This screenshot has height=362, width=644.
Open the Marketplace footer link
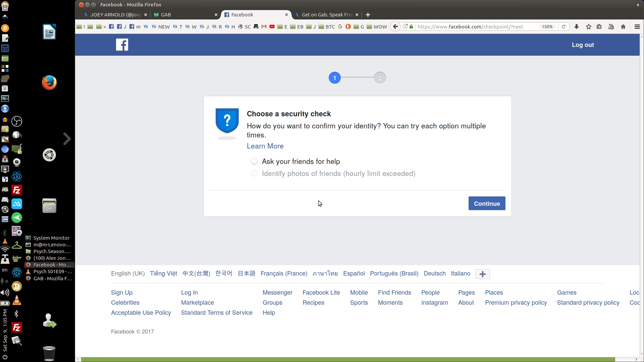[x=198, y=303]
